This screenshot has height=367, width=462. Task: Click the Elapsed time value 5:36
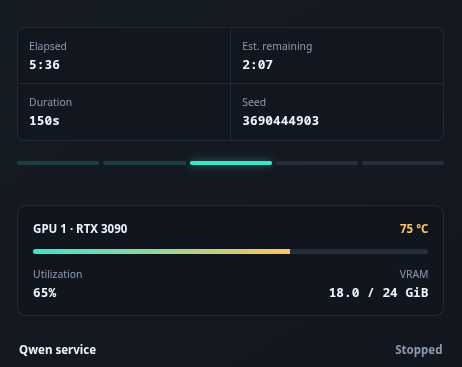click(44, 65)
